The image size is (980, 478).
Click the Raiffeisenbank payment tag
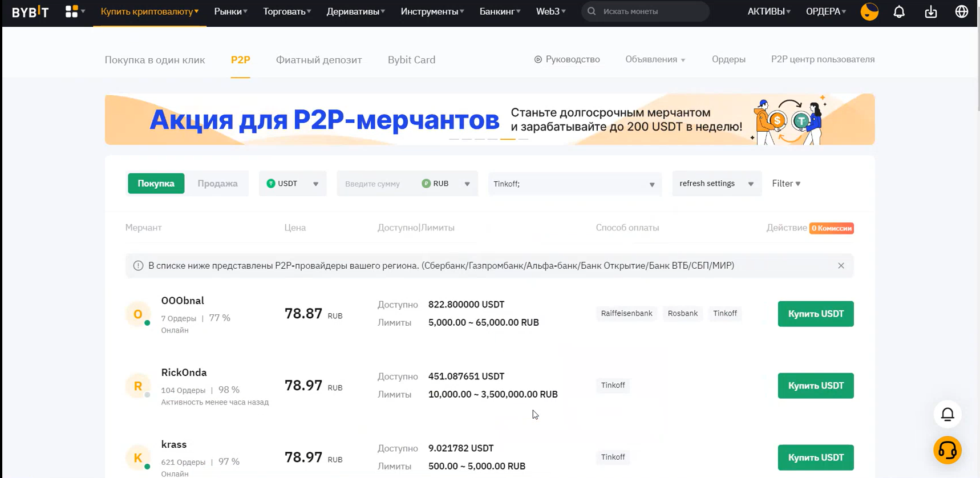click(x=626, y=313)
